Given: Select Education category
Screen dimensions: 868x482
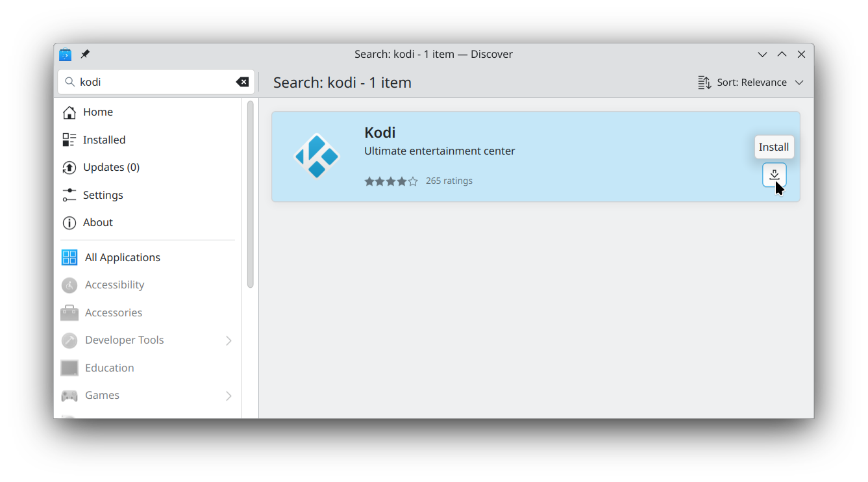Looking at the screenshot, I should [x=149, y=368].
